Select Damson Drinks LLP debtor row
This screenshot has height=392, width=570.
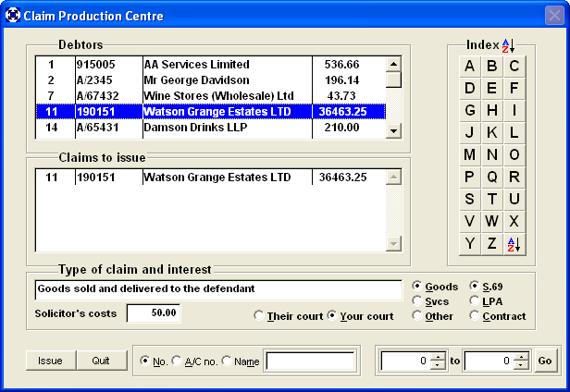211,128
